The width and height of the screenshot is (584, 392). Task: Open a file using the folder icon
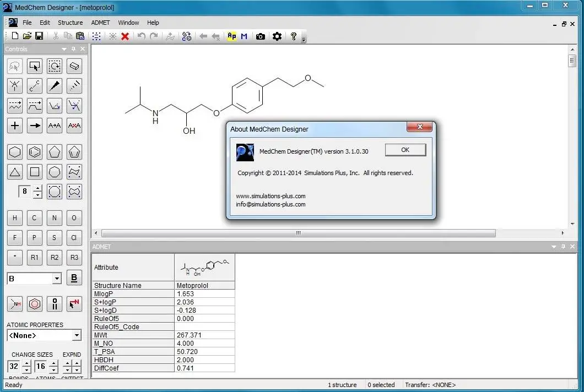coord(27,36)
